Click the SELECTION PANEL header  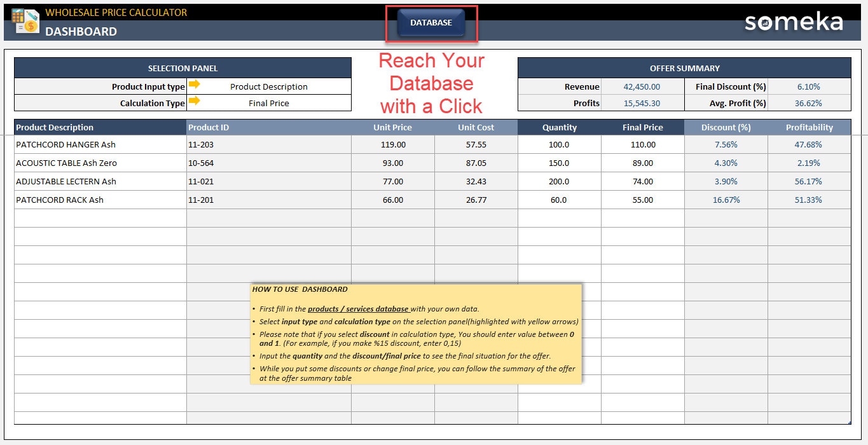(x=183, y=67)
